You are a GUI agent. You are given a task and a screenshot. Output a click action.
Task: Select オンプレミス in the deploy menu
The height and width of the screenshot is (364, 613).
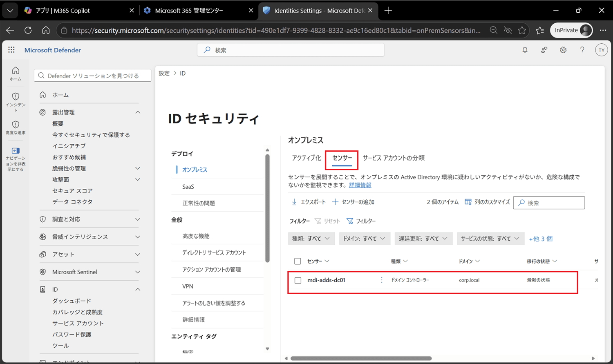click(x=195, y=170)
